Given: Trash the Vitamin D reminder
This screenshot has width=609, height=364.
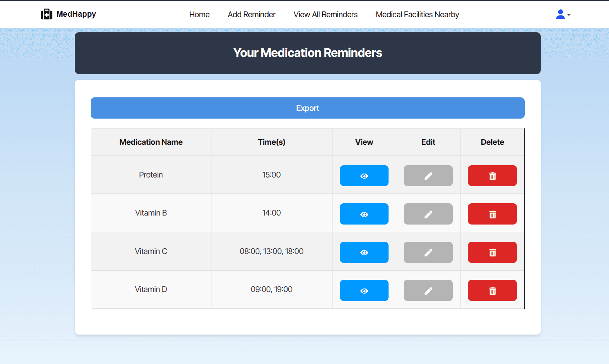Looking at the screenshot, I should click(492, 290).
